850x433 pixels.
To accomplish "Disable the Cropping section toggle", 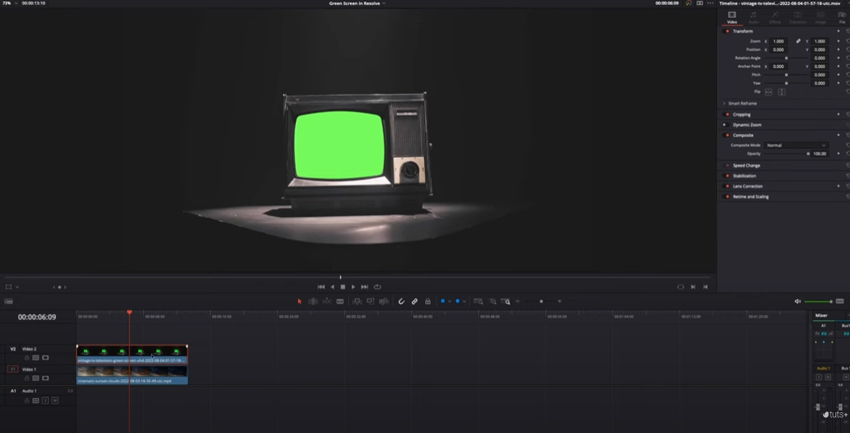I will pos(727,114).
